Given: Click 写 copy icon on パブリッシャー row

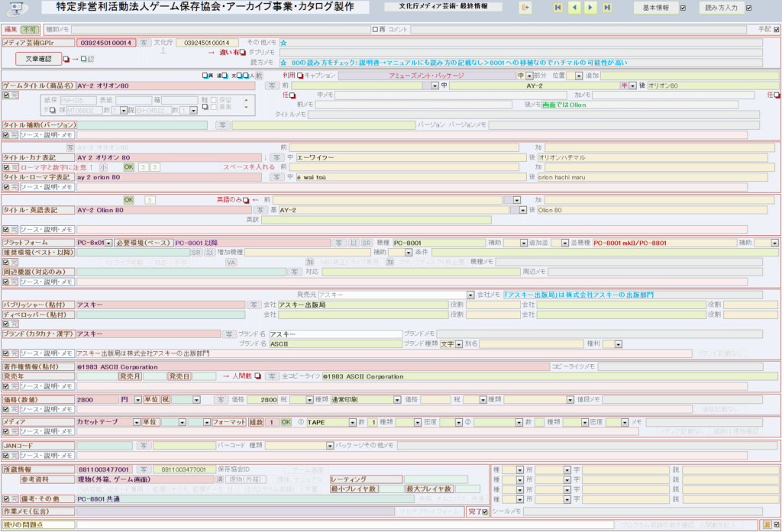Looking at the screenshot, I should [x=254, y=305].
